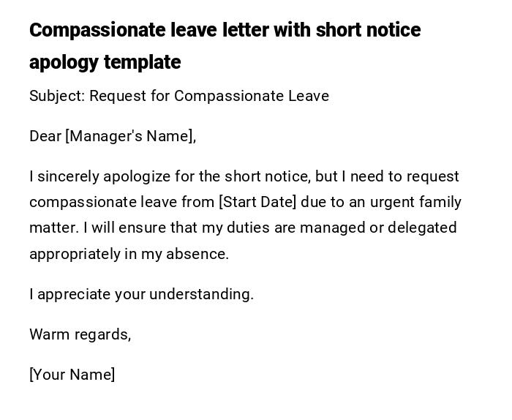
Task: Select the [Start Date] placeholder
Action: pyautogui.click(x=257, y=202)
